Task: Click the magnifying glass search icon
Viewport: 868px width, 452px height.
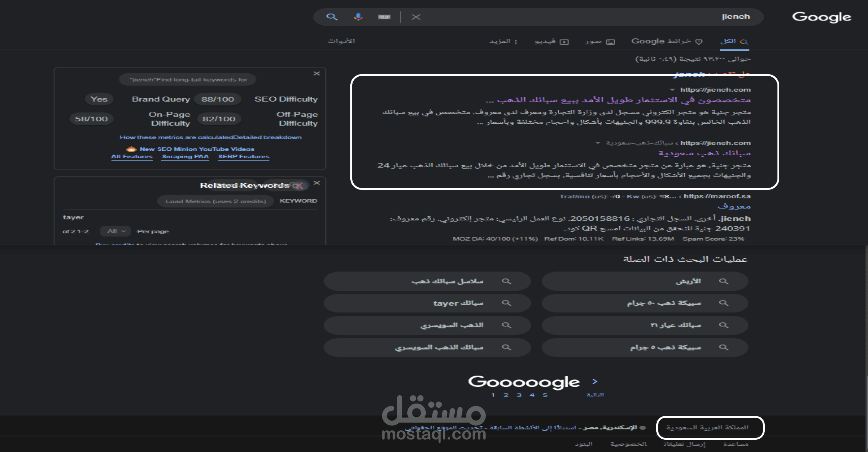Action: (x=332, y=17)
